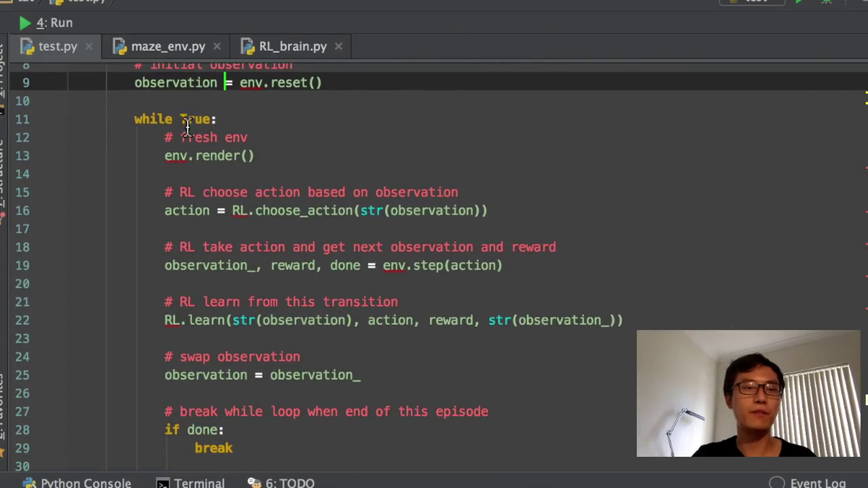
Task: Click 'observation = observation_' assignment line
Action: [x=262, y=375]
